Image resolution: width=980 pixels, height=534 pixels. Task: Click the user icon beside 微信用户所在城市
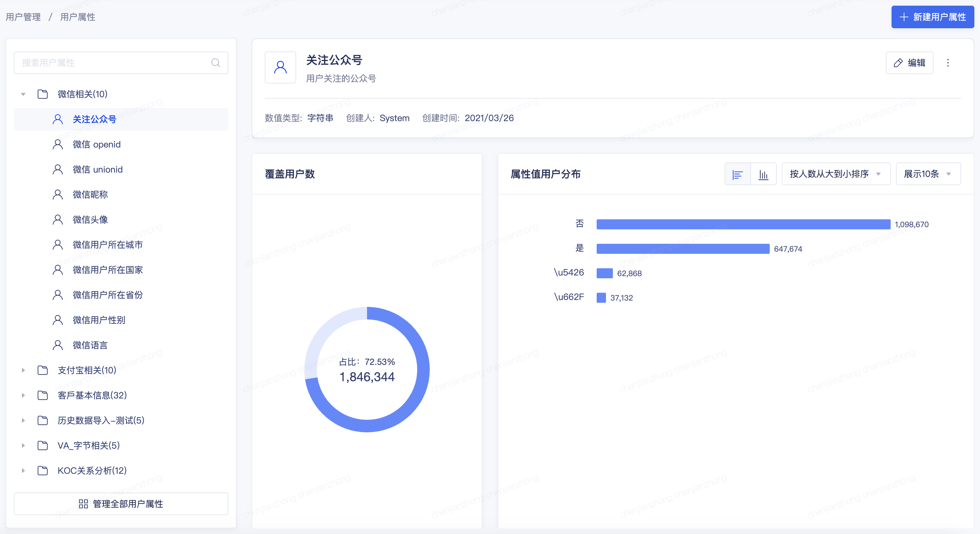[x=57, y=245]
